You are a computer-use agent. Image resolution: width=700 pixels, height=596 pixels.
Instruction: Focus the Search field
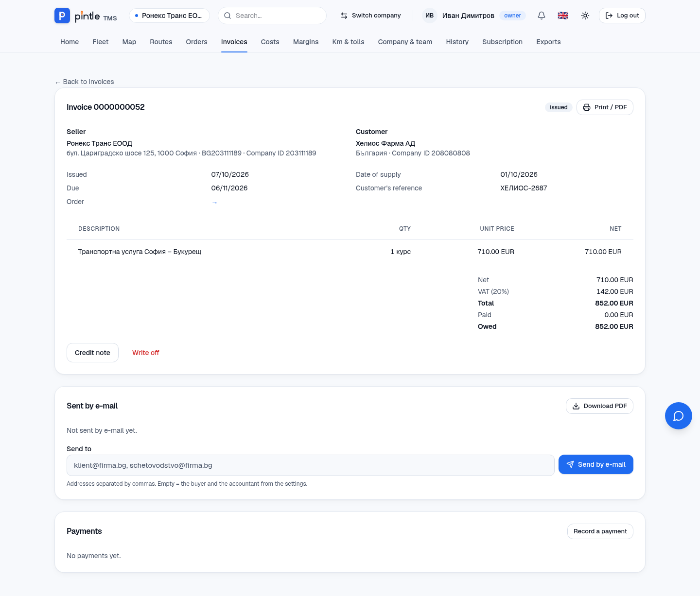pos(272,16)
